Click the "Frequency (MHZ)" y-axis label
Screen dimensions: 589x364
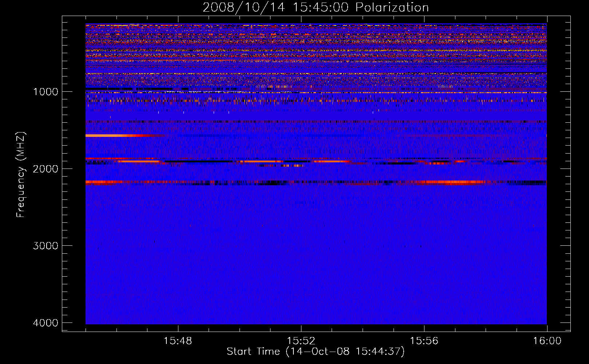(21, 175)
